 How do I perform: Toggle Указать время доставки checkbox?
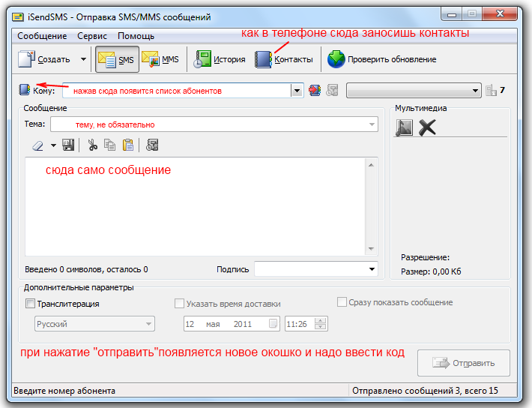pos(179,303)
